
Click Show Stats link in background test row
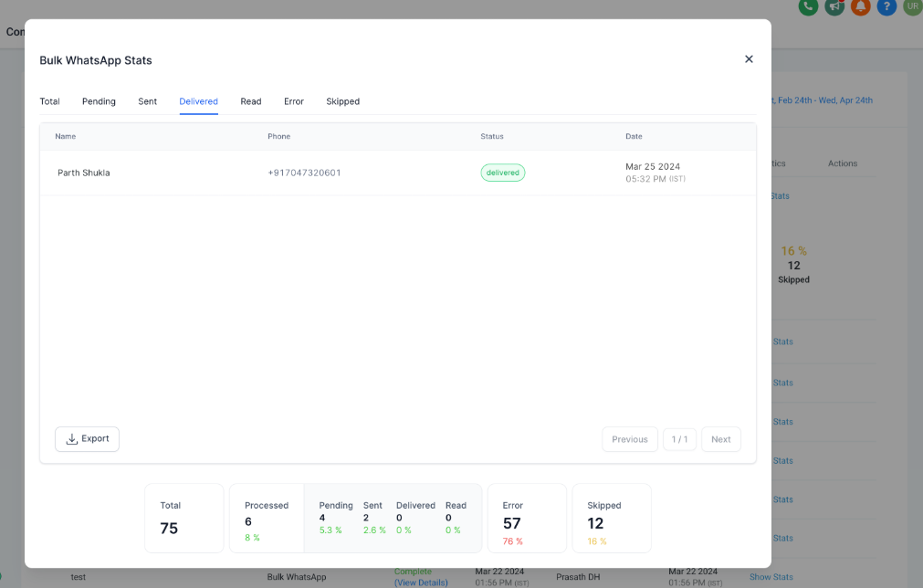click(771, 577)
